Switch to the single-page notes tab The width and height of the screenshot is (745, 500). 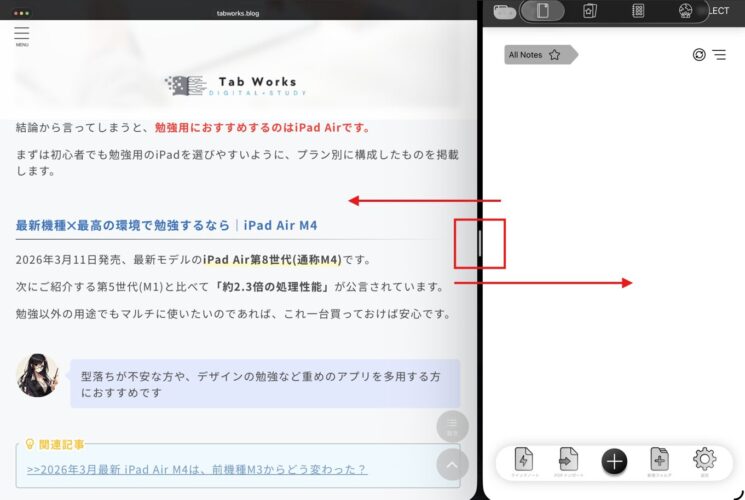pyautogui.click(x=543, y=11)
